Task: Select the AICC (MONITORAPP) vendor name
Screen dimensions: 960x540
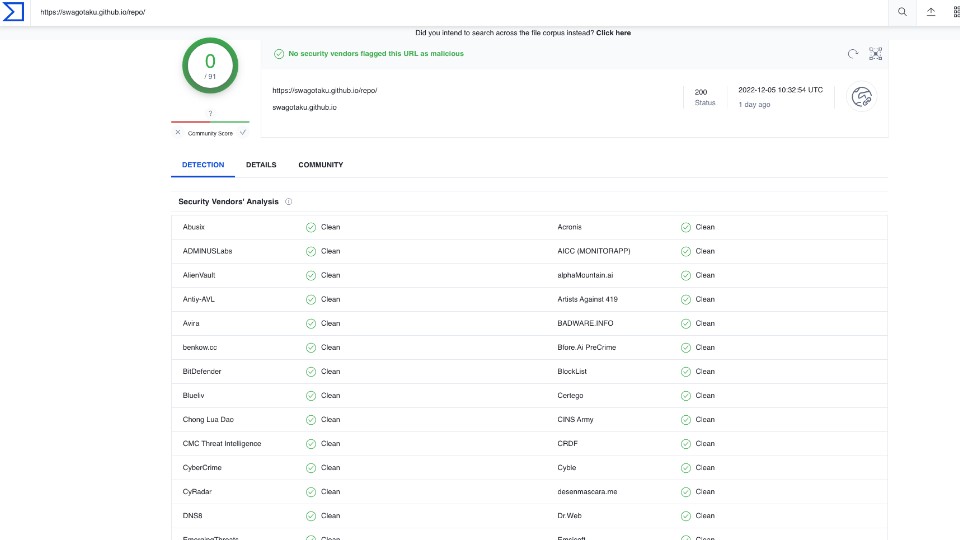Action: click(x=593, y=251)
